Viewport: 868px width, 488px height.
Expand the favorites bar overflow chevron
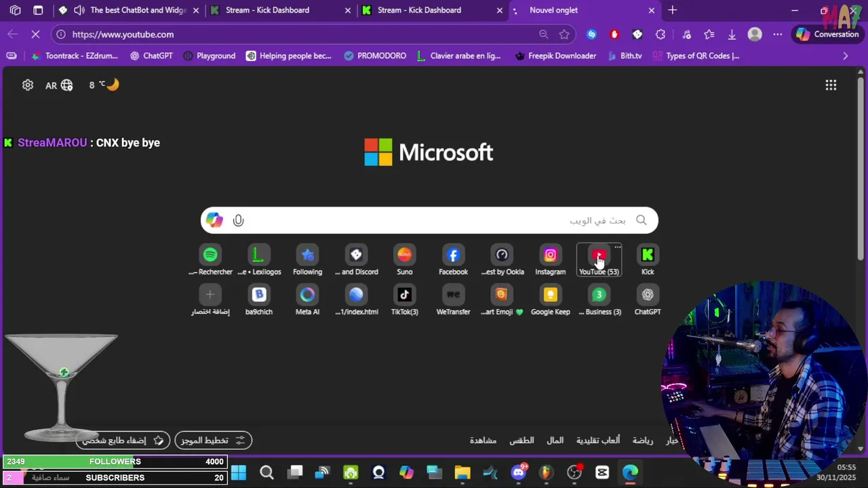coord(845,56)
